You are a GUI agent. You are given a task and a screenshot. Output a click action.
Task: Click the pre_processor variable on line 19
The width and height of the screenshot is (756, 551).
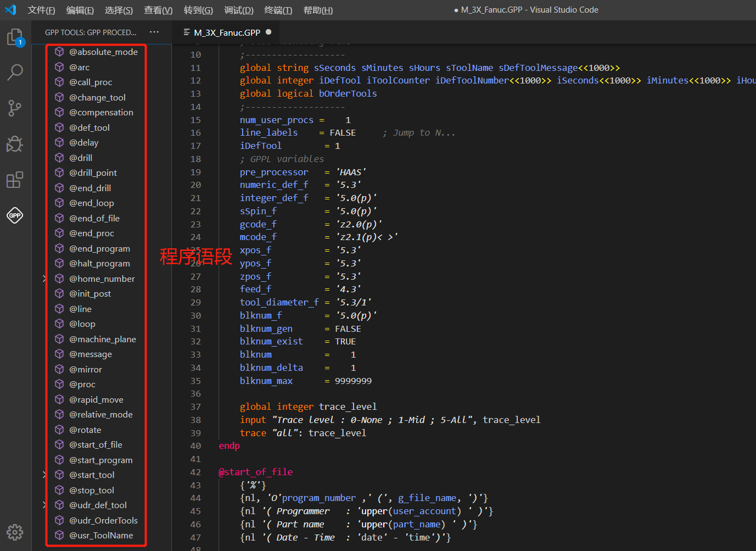coord(274,172)
